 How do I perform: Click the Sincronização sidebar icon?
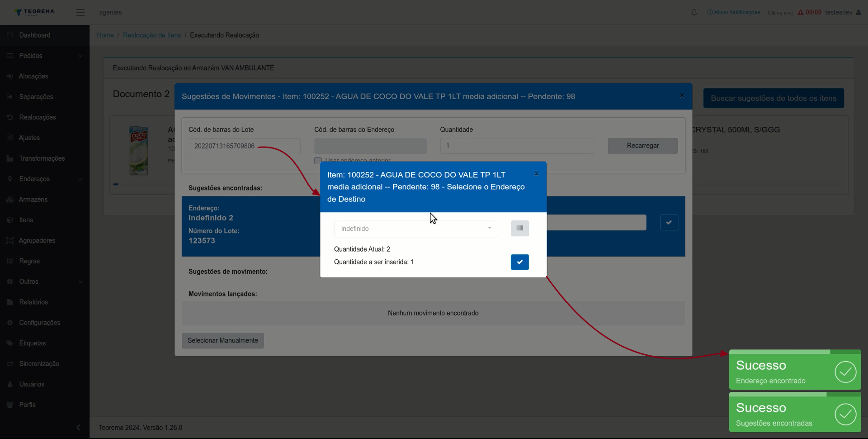(x=10, y=363)
